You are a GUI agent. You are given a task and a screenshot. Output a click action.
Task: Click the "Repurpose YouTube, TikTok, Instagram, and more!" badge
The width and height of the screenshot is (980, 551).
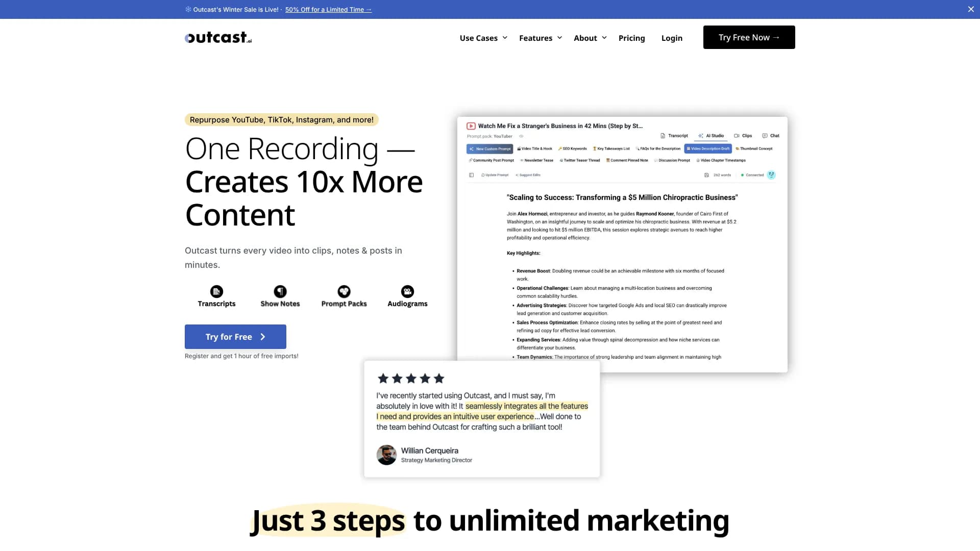tap(282, 120)
